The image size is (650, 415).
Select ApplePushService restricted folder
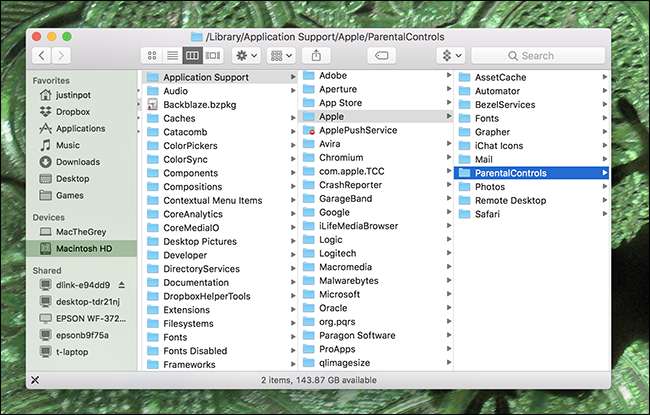click(x=376, y=130)
